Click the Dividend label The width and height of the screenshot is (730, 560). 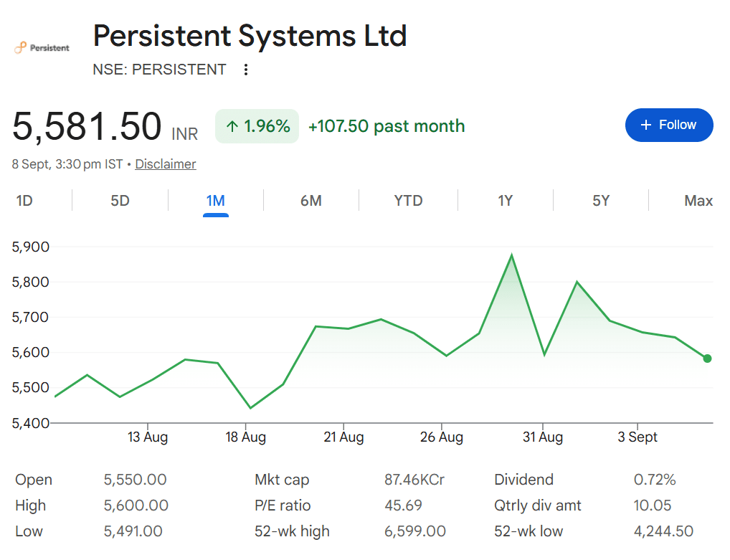[x=523, y=480]
